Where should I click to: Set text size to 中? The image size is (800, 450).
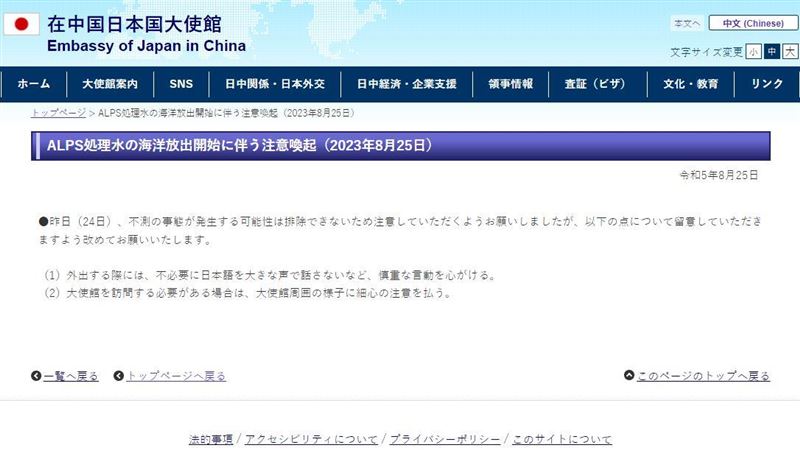click(x=771, y=52)
